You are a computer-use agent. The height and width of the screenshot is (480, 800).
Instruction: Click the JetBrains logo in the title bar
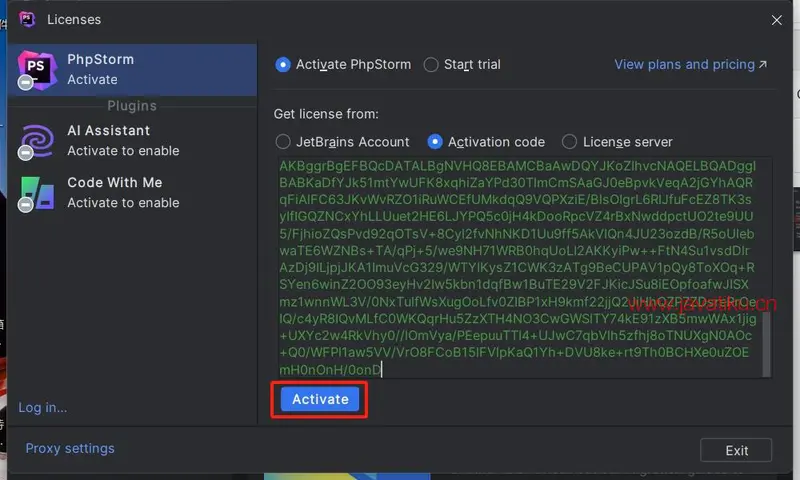coord(27,19)
